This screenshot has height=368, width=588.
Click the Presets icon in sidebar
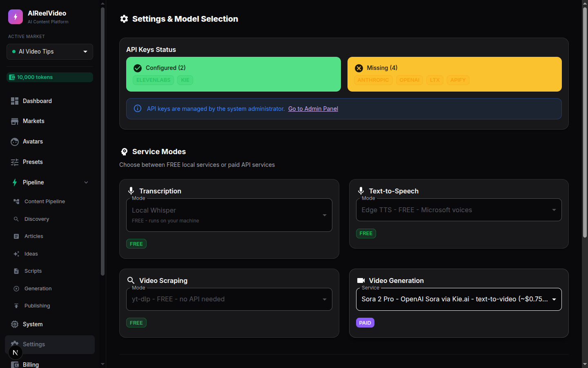pos(15,162)
